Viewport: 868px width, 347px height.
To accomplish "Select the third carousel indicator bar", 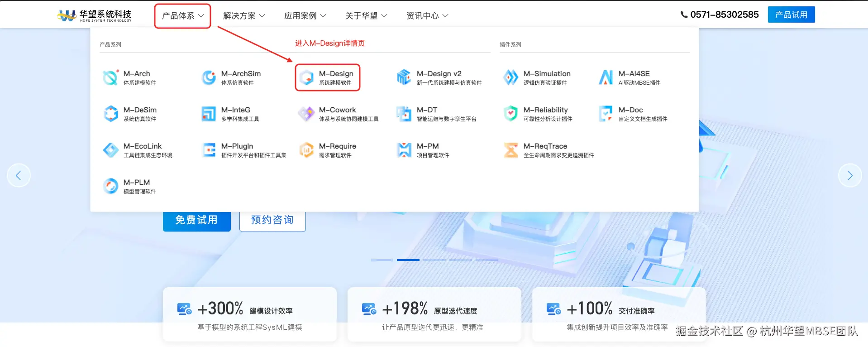I will [434, 260].
